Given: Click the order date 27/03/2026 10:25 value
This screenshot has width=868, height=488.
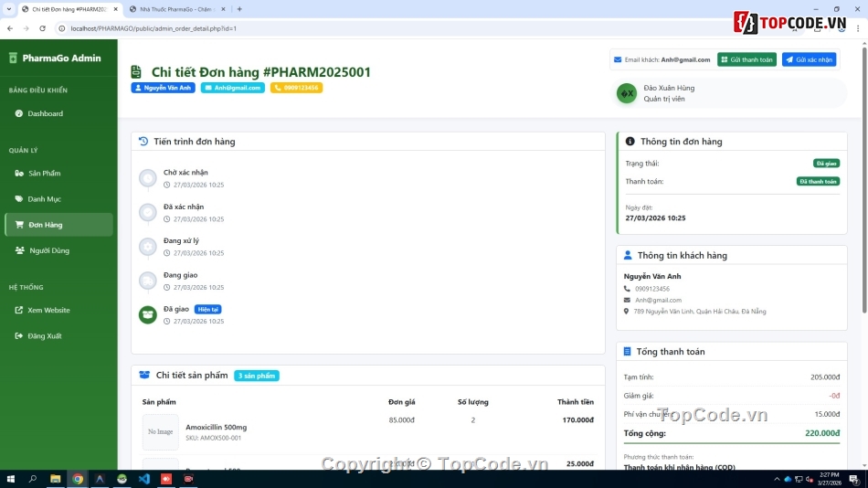Looking at the screenshot, I should point(655,218).
